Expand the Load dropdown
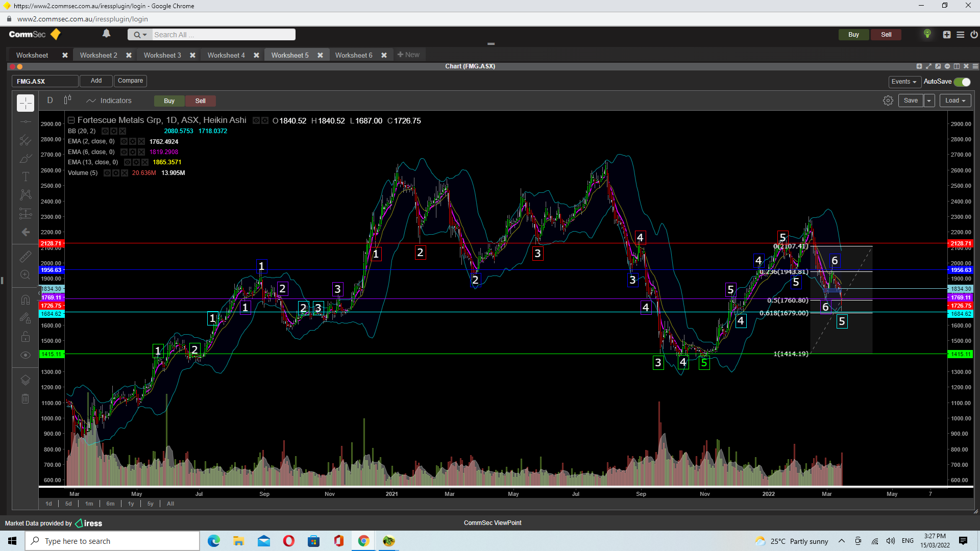Viewport: 980px width, 551px height. 955,101
